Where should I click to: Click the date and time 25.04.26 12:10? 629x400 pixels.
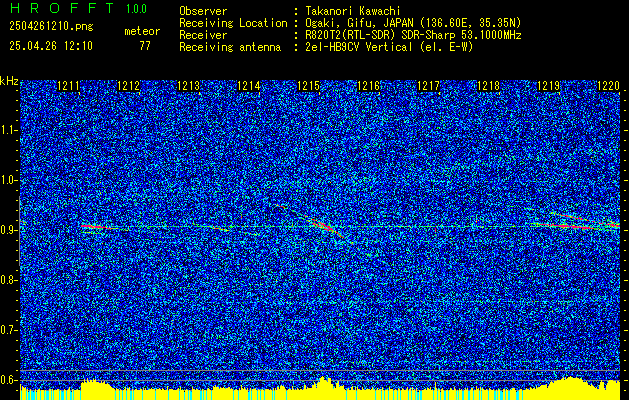tap(51, 46)
